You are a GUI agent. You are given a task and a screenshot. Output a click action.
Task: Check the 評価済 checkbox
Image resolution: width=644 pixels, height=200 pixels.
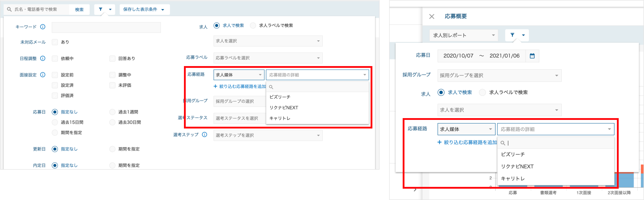click(x=55, y=96)
